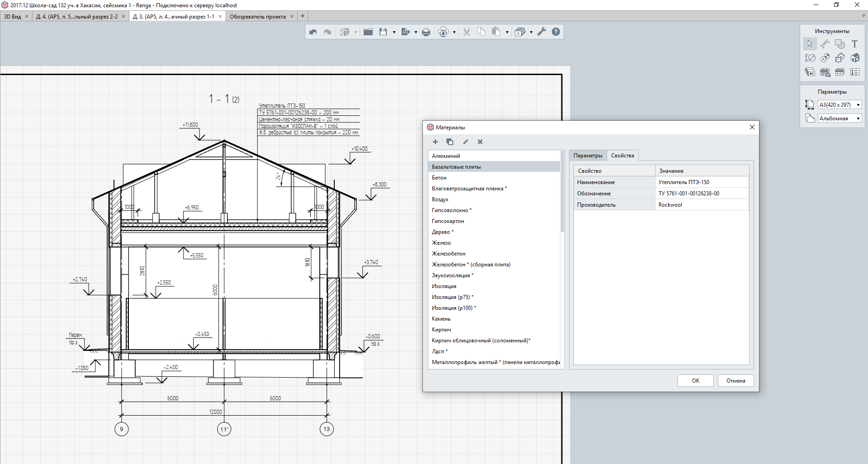Select Железобетон material row
Screen dimensions: 868x464
(494, 254)
